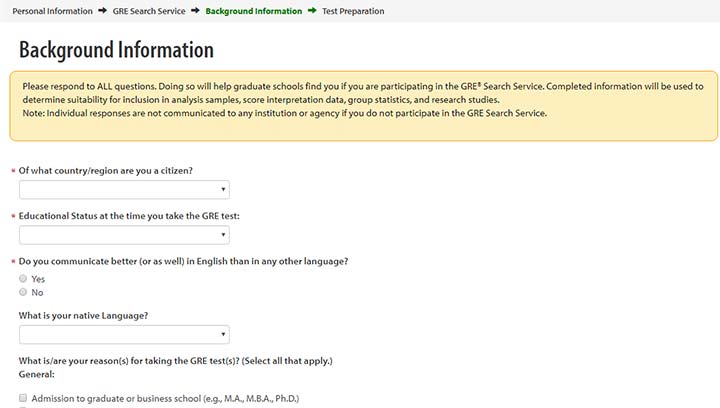
Task: Click the Background Information page heading
Action: pyautogui.click(x=116, y=50)
